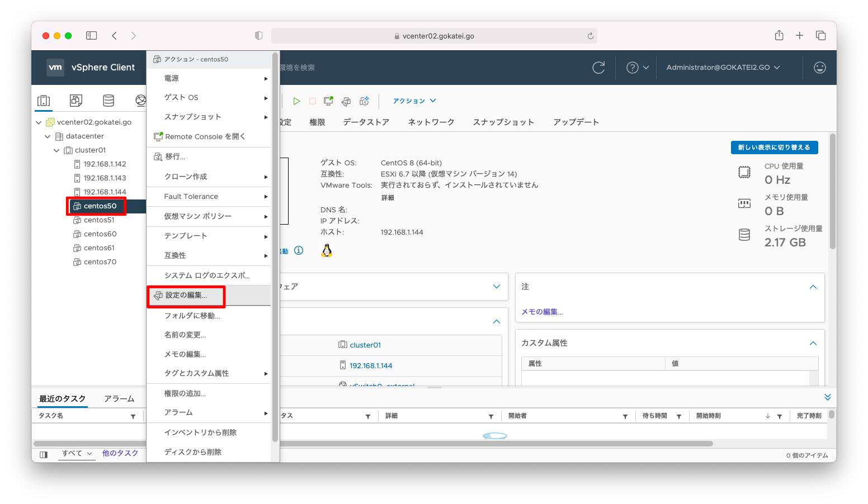The image size is (868, 504).
Task: Select centos51 VM in tree
Action: coord(99,220)
